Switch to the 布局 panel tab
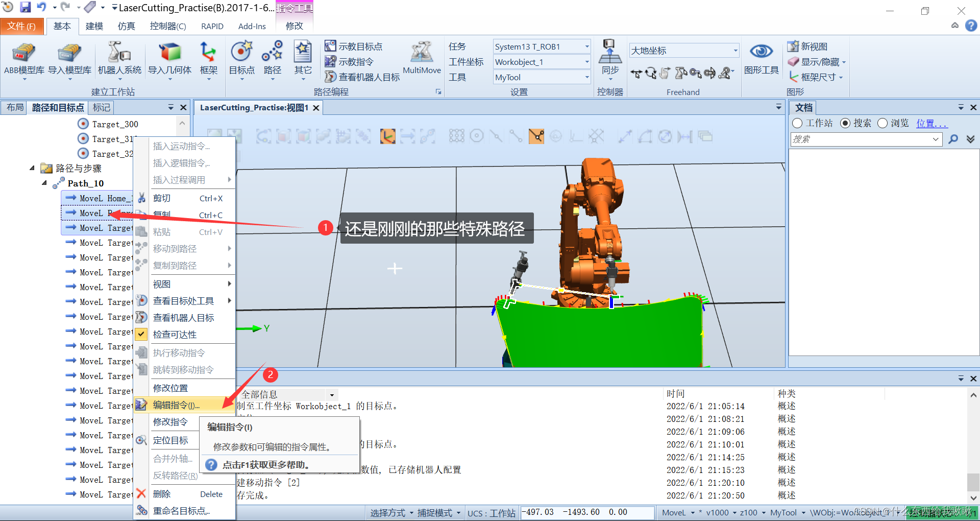This screenshot has height=521, width=980. coord(14,107)
